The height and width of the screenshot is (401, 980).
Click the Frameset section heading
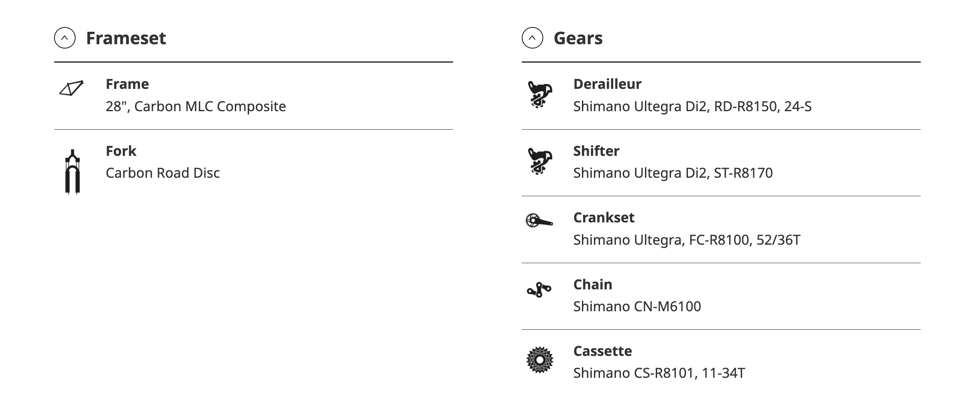126,38
